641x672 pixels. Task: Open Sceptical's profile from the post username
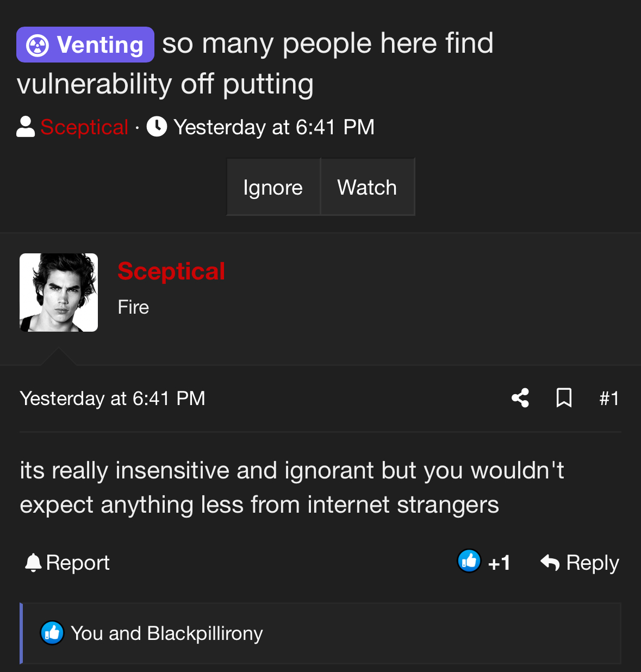pos(171,271)
